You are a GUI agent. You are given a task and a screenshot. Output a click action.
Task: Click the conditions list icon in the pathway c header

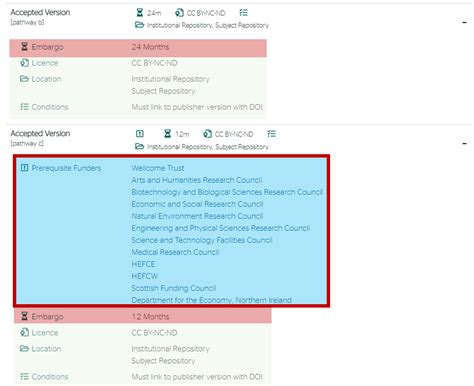(x=272, y=134)
